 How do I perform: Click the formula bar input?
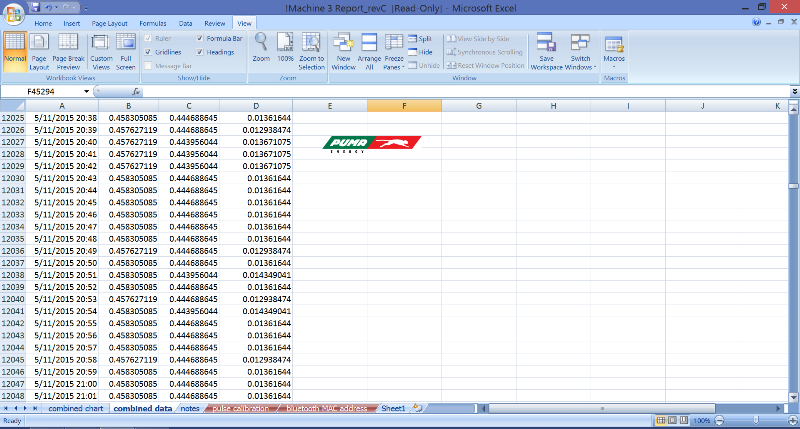click(x=466, y=91)
